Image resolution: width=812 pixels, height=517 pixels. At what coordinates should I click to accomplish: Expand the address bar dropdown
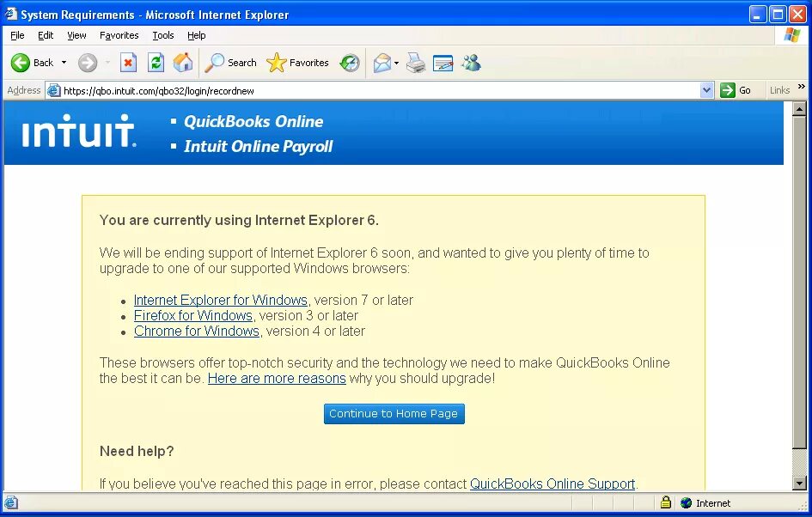point(706,90)
